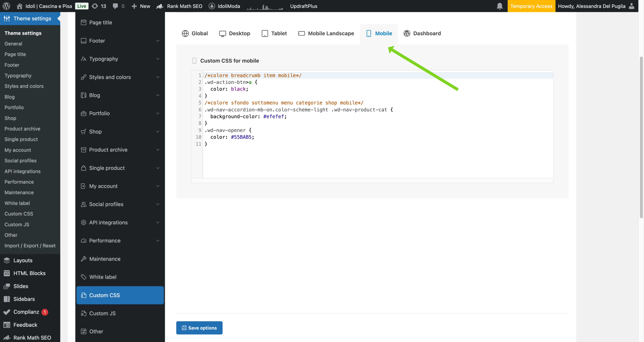Click the Sidebars panel icon

pyautogui.click(x=7, y=299)
